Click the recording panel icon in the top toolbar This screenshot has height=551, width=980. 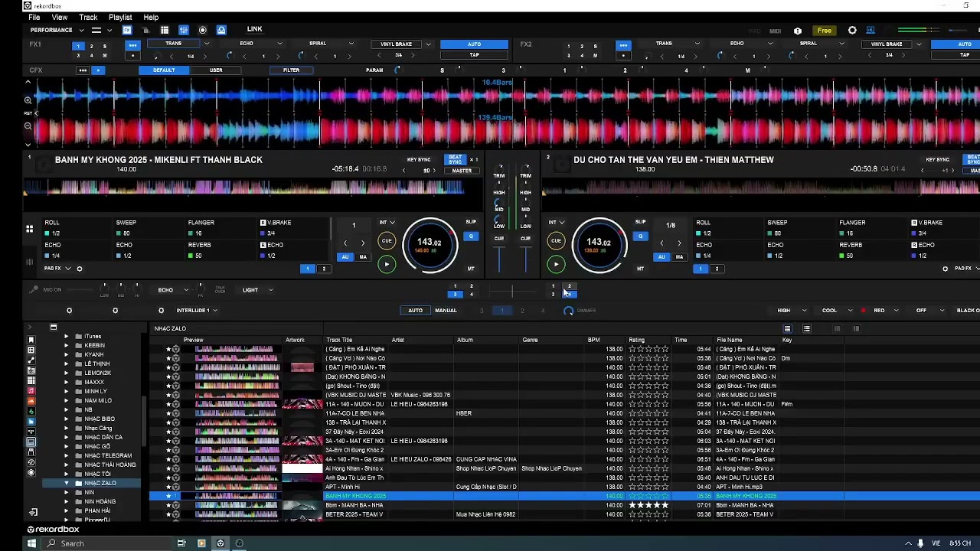tap(203, 30)
